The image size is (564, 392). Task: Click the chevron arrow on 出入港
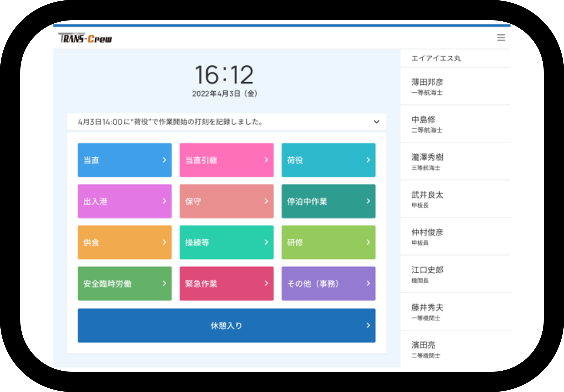(x=164, y=201)
